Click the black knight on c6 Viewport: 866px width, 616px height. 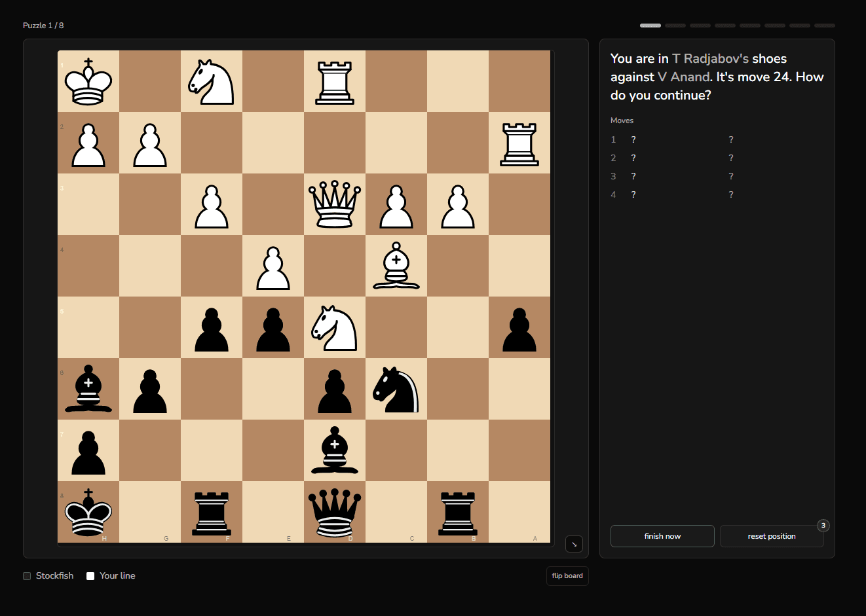tap(396, 389)
